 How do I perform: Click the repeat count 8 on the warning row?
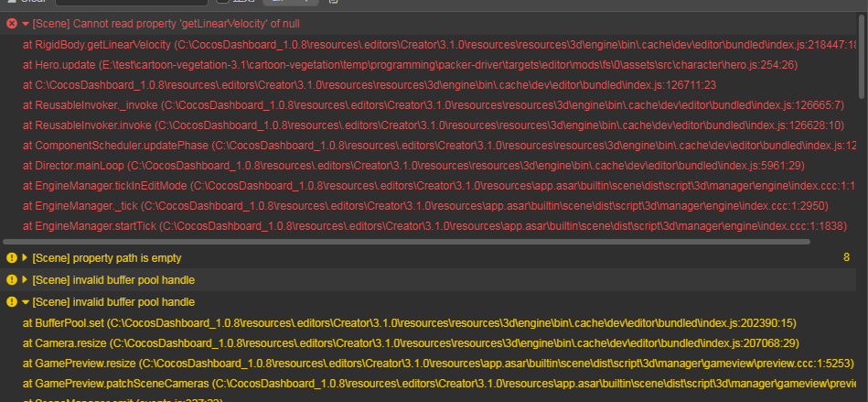tap(846, 257)
